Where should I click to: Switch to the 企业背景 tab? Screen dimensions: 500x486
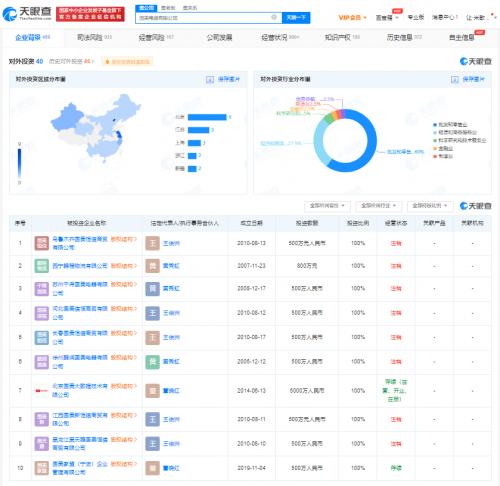click(32, 37)
